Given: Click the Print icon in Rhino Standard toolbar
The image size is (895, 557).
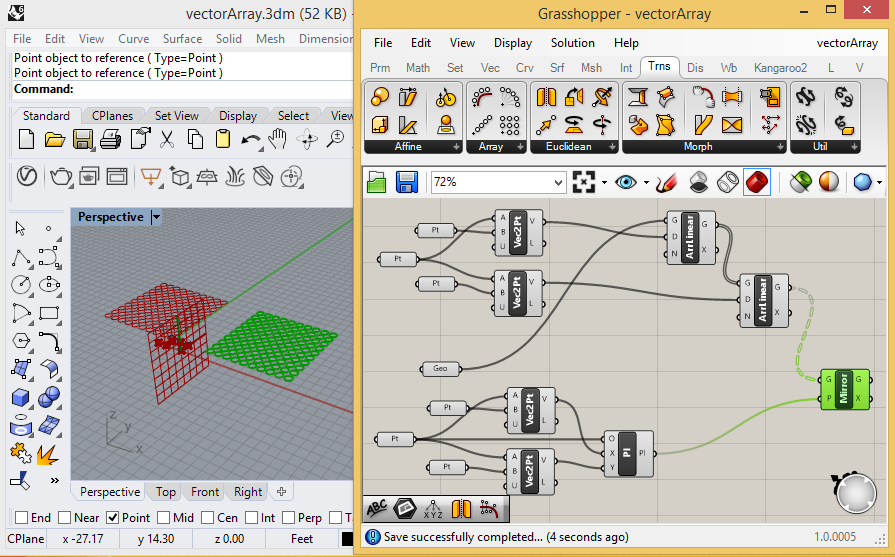Looking at the screenshot, I should 110,139.
